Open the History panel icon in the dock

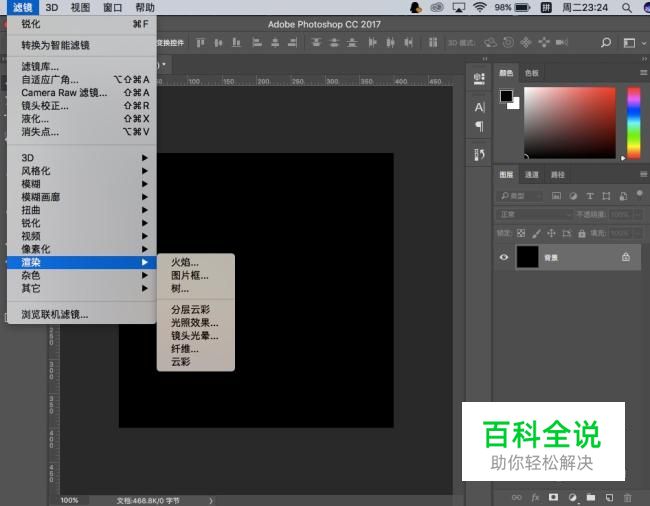[479, 155]
